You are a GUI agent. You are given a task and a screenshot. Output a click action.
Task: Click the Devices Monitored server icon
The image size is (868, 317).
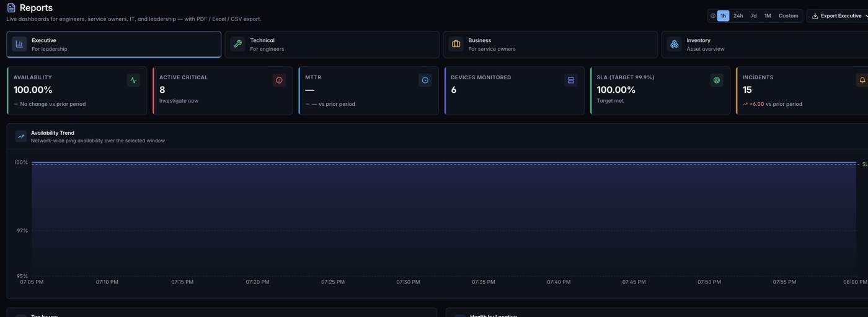point(570,80)
